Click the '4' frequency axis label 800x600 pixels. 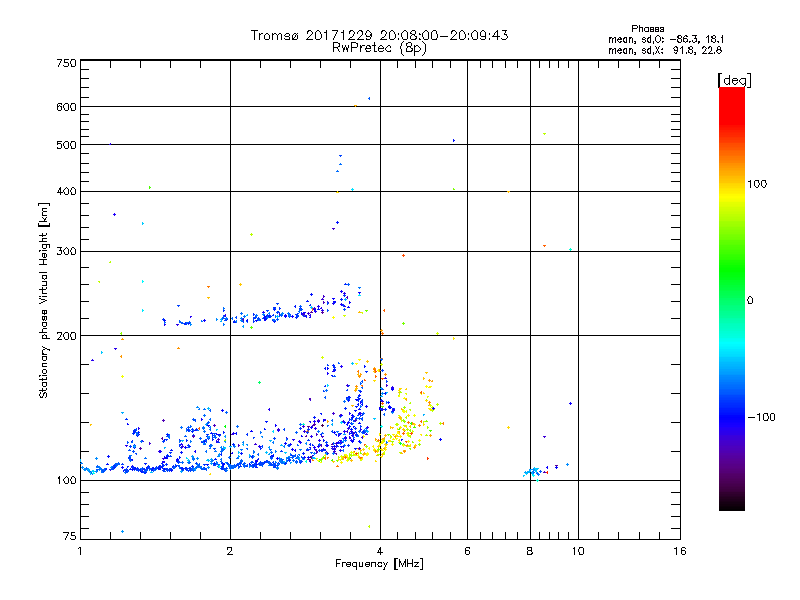click(380, 551)
